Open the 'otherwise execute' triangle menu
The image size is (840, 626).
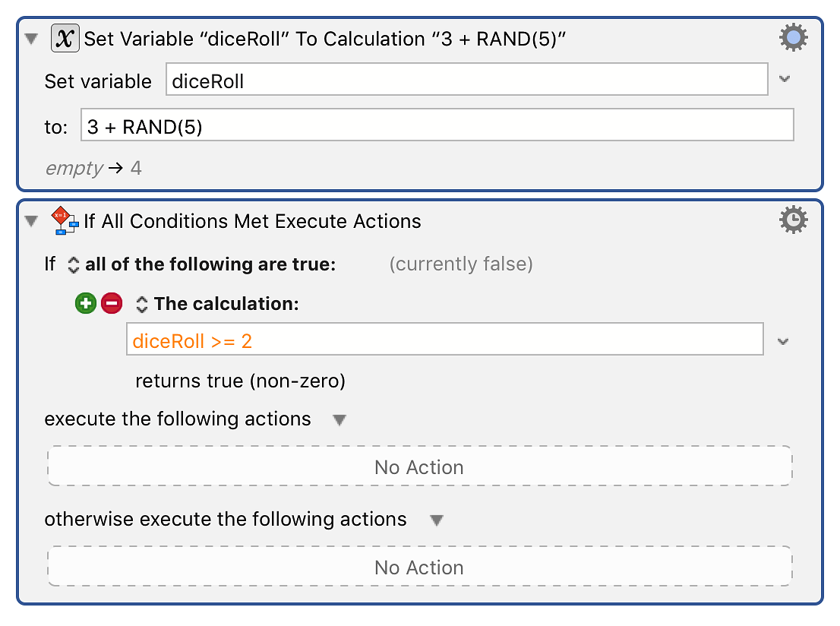(x=437, y=520)
